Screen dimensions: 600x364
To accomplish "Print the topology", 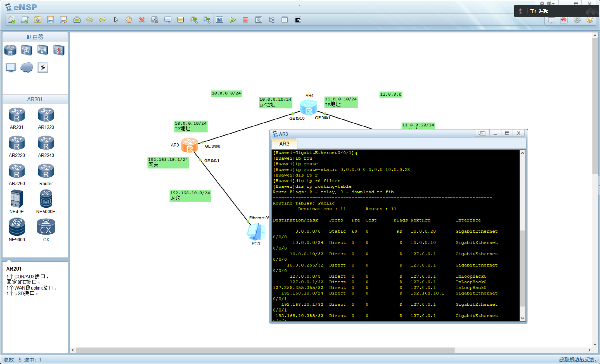I will 77,20.
